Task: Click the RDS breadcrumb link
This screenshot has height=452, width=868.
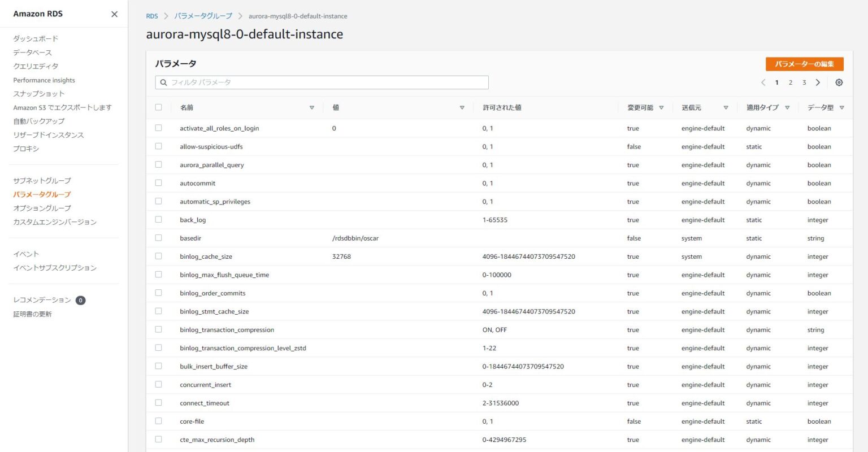Action: pyautogui.click(x=152, y=16)
